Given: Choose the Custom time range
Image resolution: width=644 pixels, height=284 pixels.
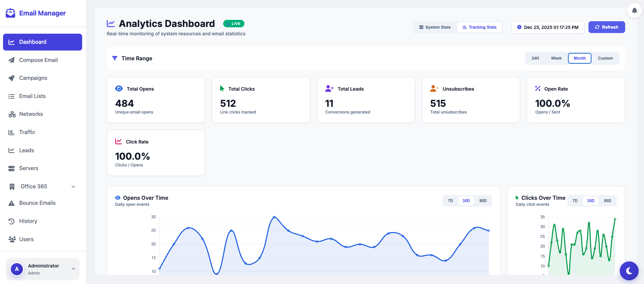Looking at the screenshot, I should point(605,58).
